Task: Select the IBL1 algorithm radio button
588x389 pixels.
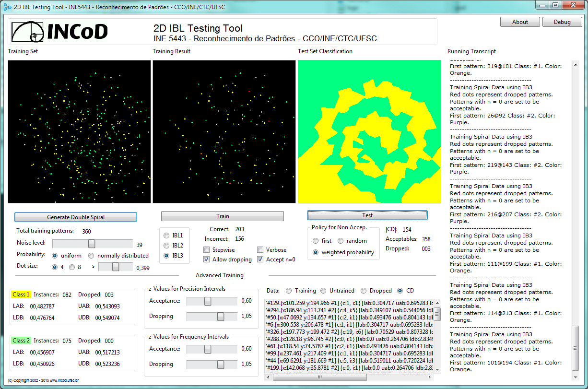Action: tap(166, 236)
